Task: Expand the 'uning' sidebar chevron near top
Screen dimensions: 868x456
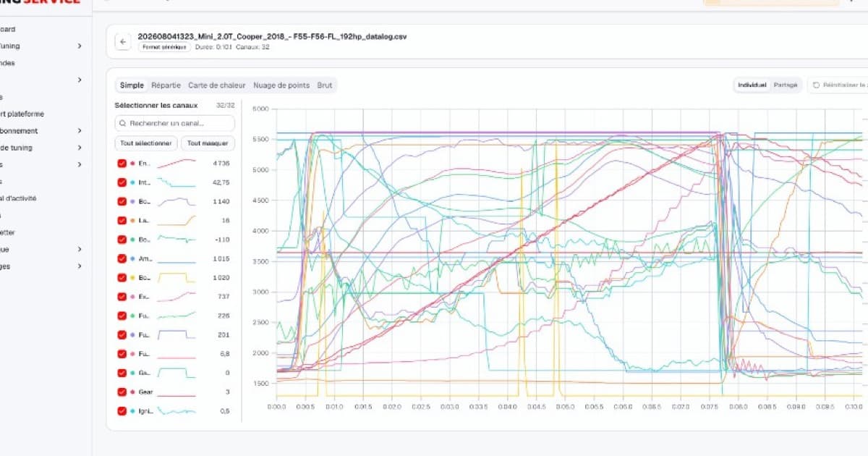Action: 80,46
